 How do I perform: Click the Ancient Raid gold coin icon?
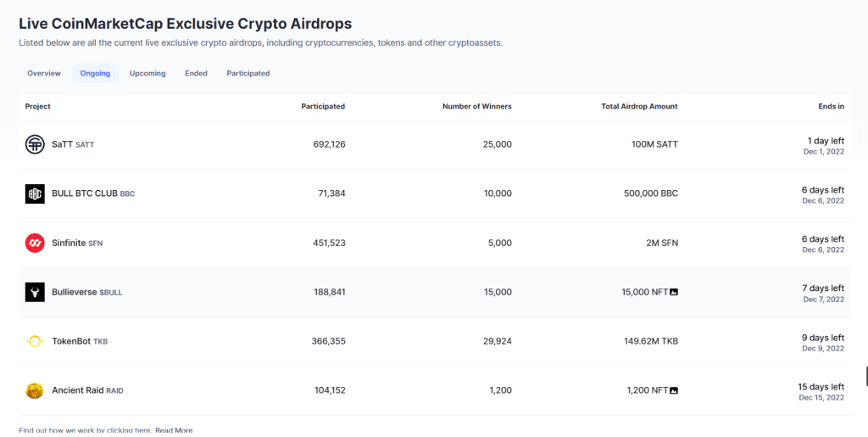click(x=35, y=390)
